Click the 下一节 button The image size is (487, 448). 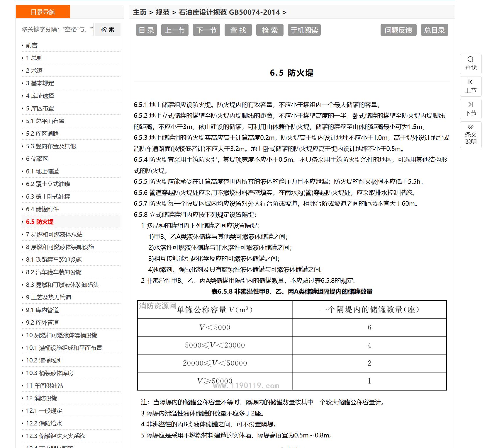coord(206,30)
